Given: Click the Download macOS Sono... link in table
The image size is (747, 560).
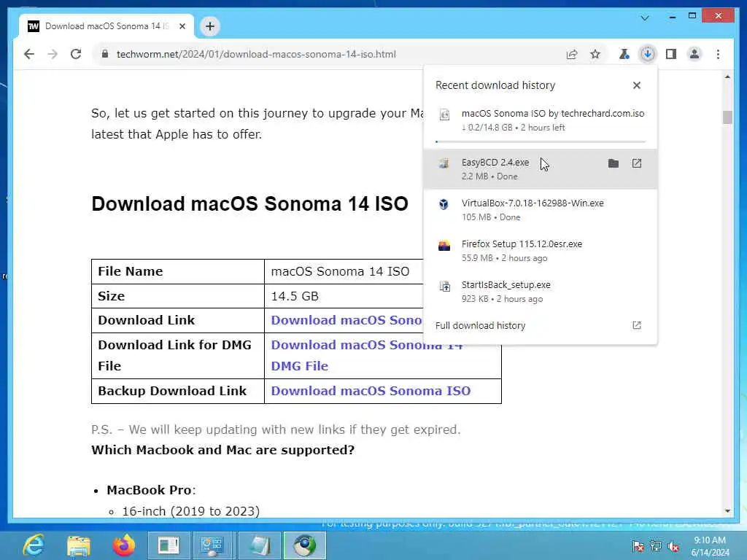Looking at the screenshot, I should (347, 320).
